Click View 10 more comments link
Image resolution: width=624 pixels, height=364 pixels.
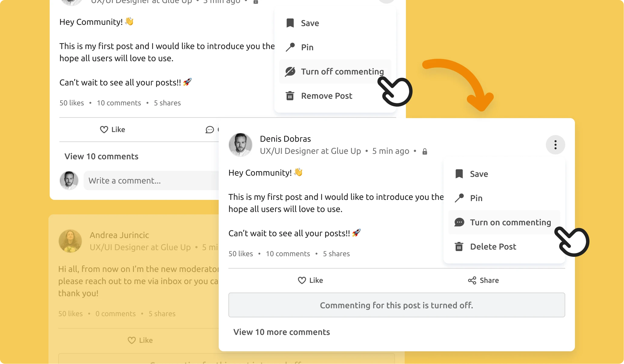click(282, 332)
